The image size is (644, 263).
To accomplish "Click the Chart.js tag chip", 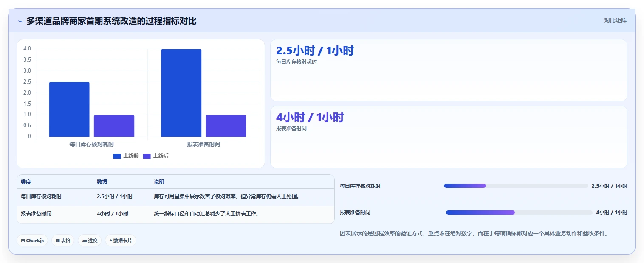I will tap(33, 241).
